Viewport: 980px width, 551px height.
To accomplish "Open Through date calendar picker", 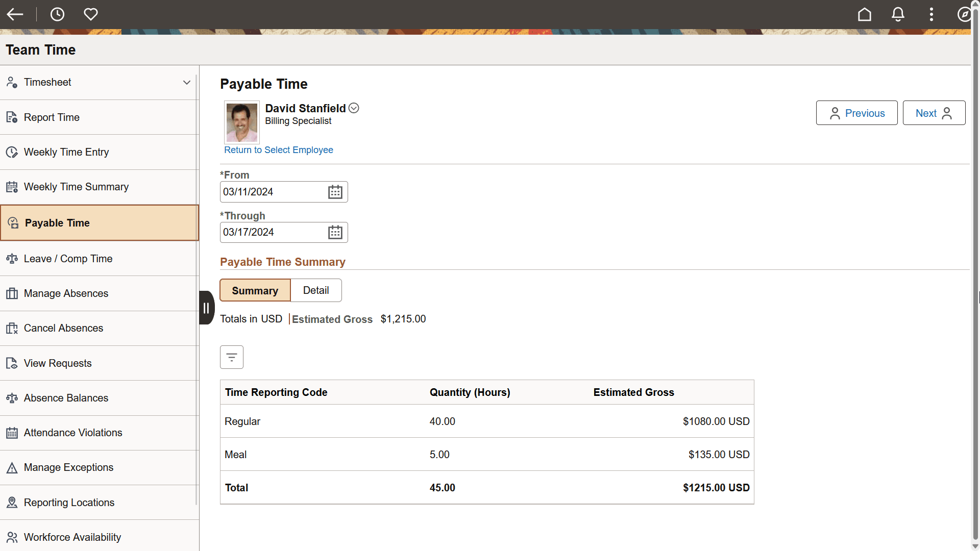I will (335, 232).
